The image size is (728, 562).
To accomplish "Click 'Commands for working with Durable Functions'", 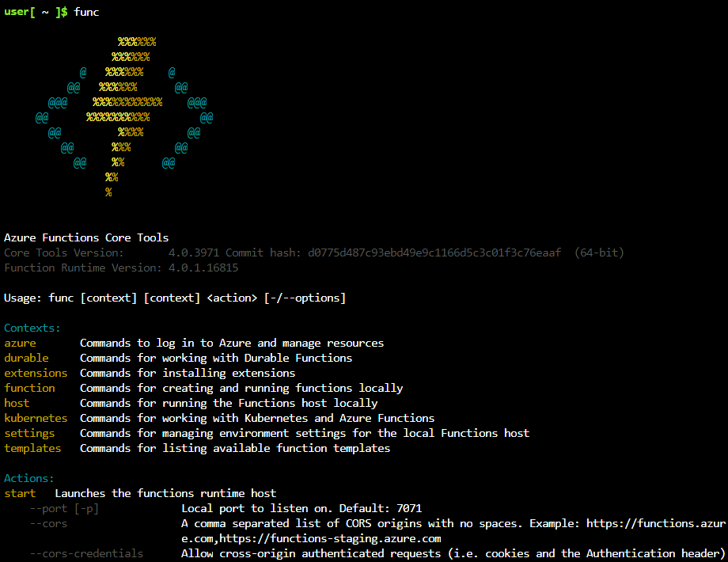I will [x=216, y=358].
